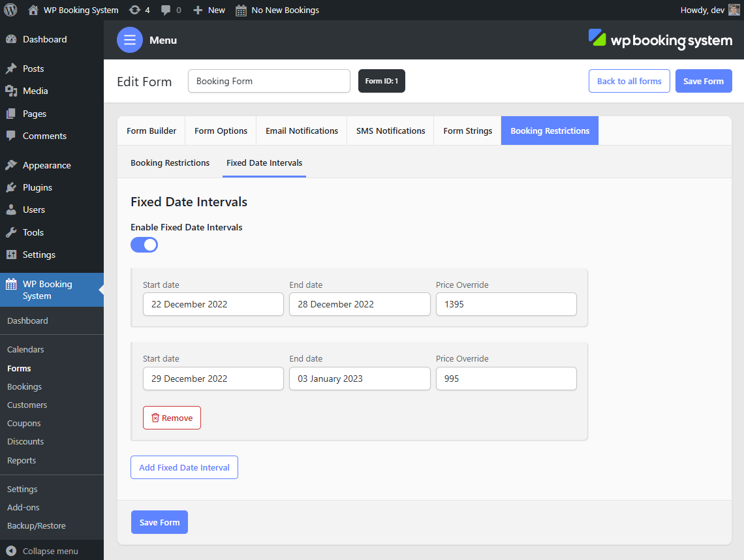Switch to the Form Builder tab
Image resolution: width=744 pixels, height=560 pixels.
pyautogui.click(x=151, y=131)
